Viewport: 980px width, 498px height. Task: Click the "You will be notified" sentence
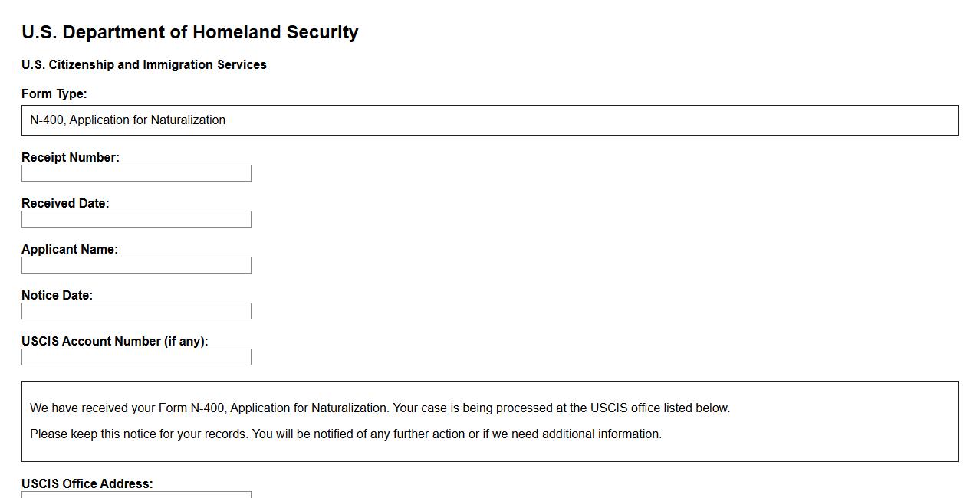pyautogui.click(x=456, y=434)
